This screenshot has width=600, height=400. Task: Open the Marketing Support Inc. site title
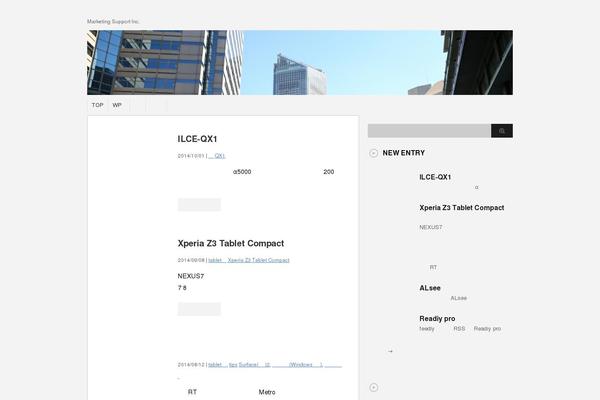pyautogui.click(x=113, y=21)
